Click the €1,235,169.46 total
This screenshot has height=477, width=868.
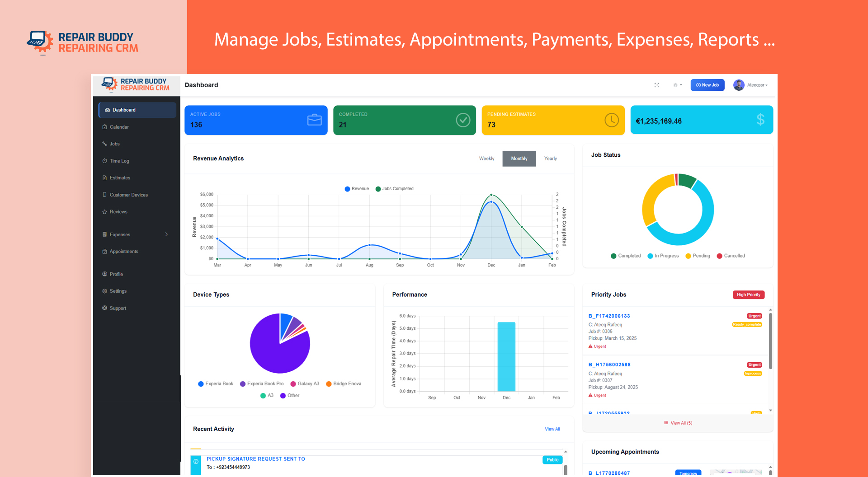tap(659, 121)
